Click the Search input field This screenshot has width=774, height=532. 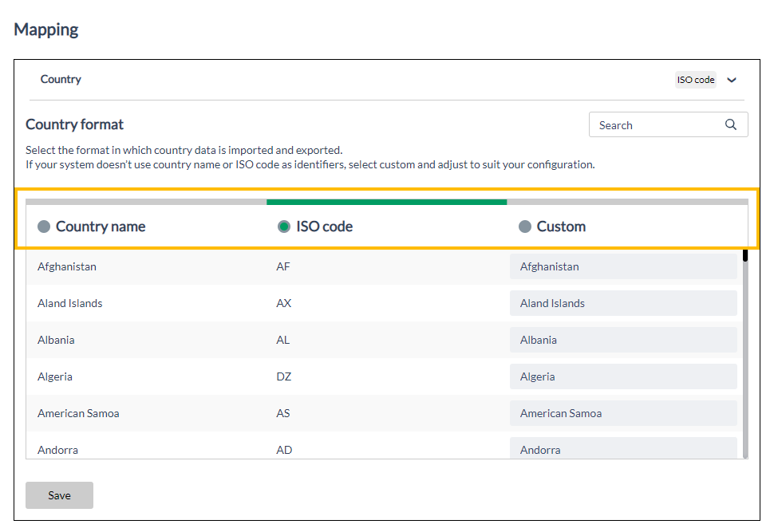(654, 124)
